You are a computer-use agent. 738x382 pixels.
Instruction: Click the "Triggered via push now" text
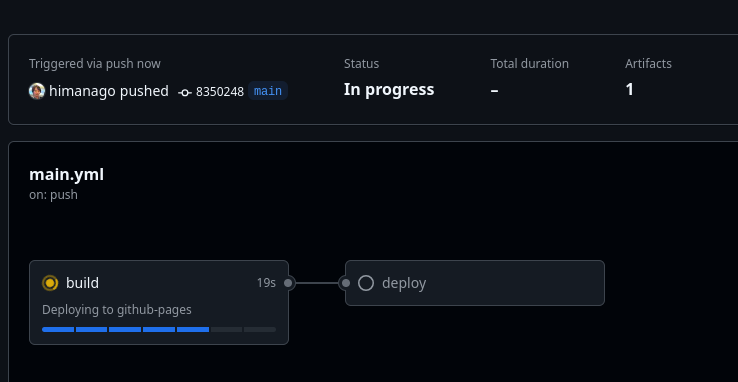[95, 64]
